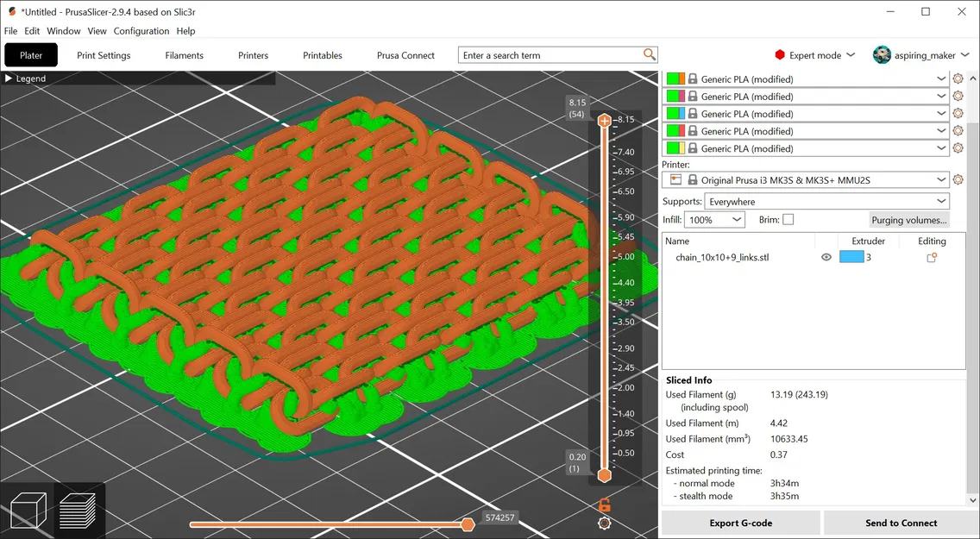
Task: Click the Purging volumes... button
Action: click(x=909, y=220)
